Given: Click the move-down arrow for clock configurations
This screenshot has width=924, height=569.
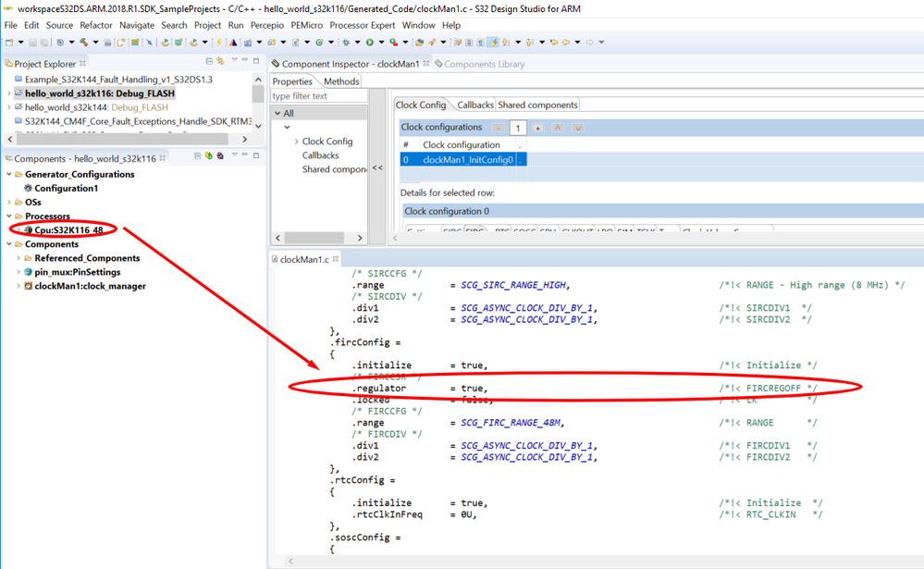Looking at the screenshot, I should pos(578,128).
